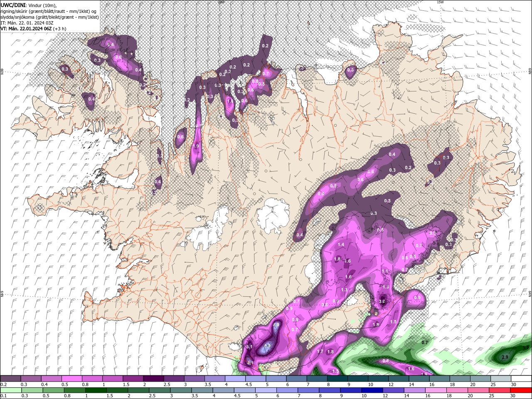Screen dimensions: 532x399
Task: Pick the bright red rain swatch at 30
Action: 521,390
